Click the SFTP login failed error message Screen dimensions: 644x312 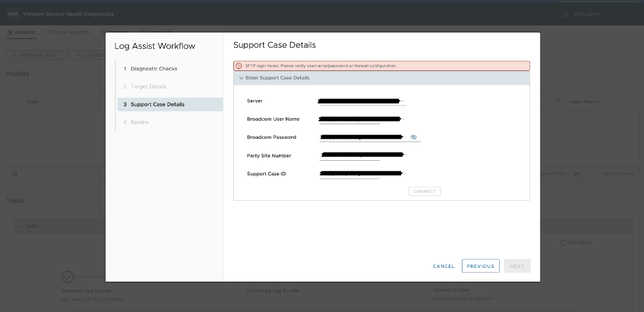(x=321, y=66)
